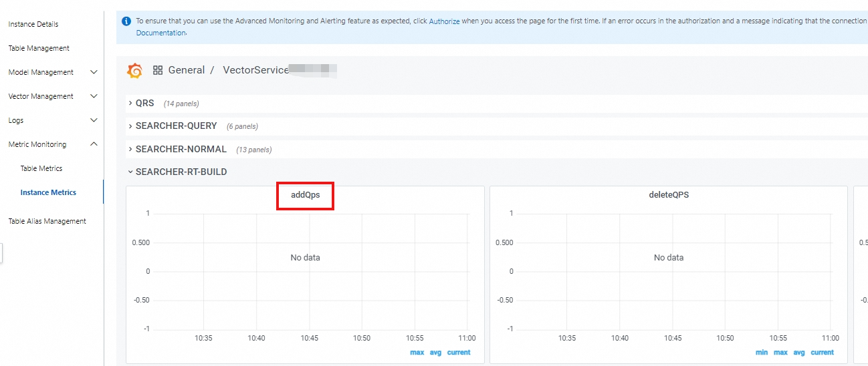Click General breadcrumb link
The width and height of the screenshot is (868, 366).
pyautogui.click(x=187, y=70)
